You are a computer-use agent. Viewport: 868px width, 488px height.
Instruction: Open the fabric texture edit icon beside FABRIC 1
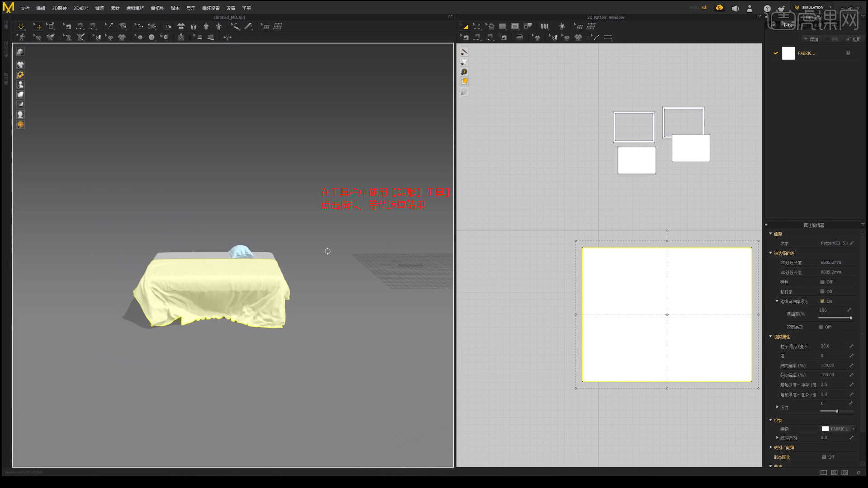coord(849,53)
